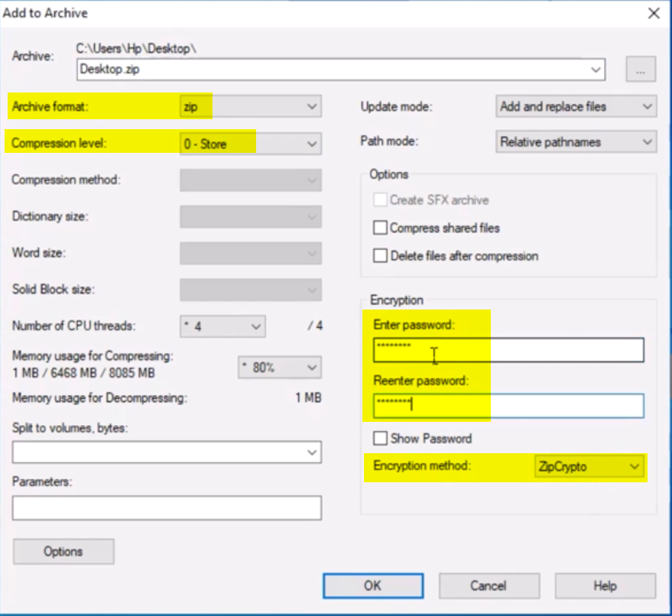
Task: Click the Enter password field
Action: click(508, 349)
